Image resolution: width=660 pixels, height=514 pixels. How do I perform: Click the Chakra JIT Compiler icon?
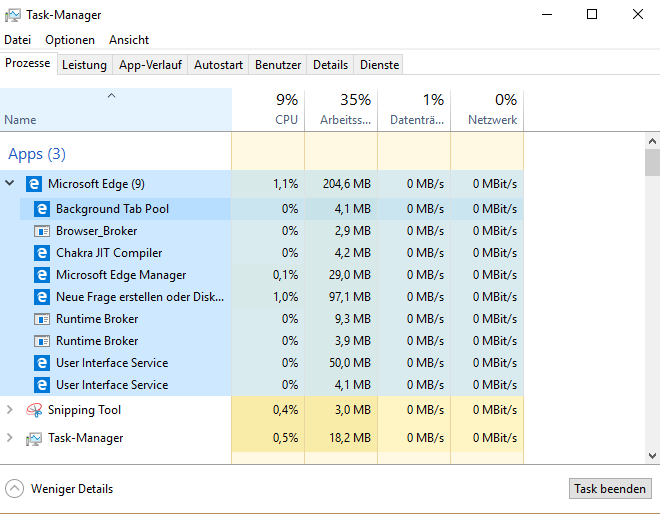tap(42, 253)
